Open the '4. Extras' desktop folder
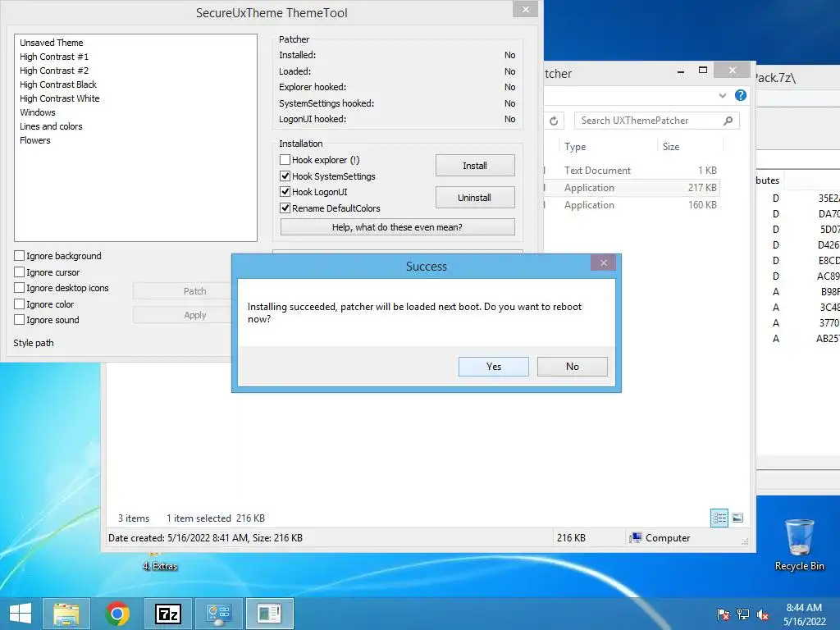 point(160,561)
